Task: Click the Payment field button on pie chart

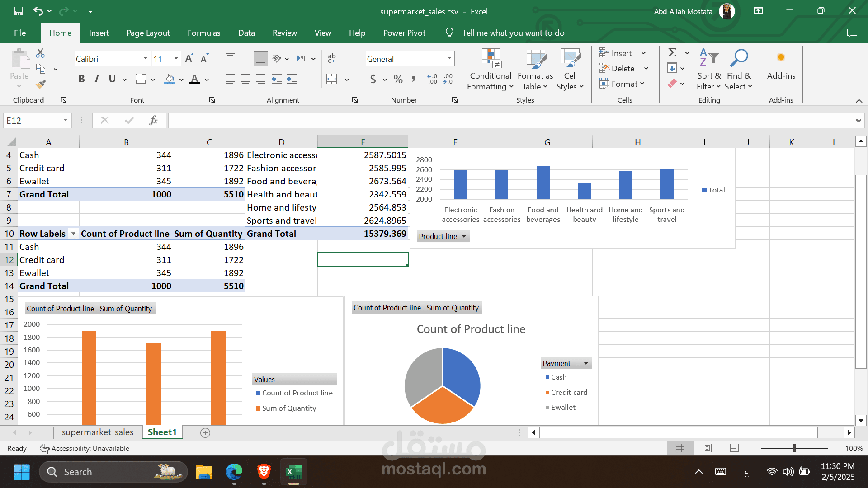Action: (x=566, y=363)
